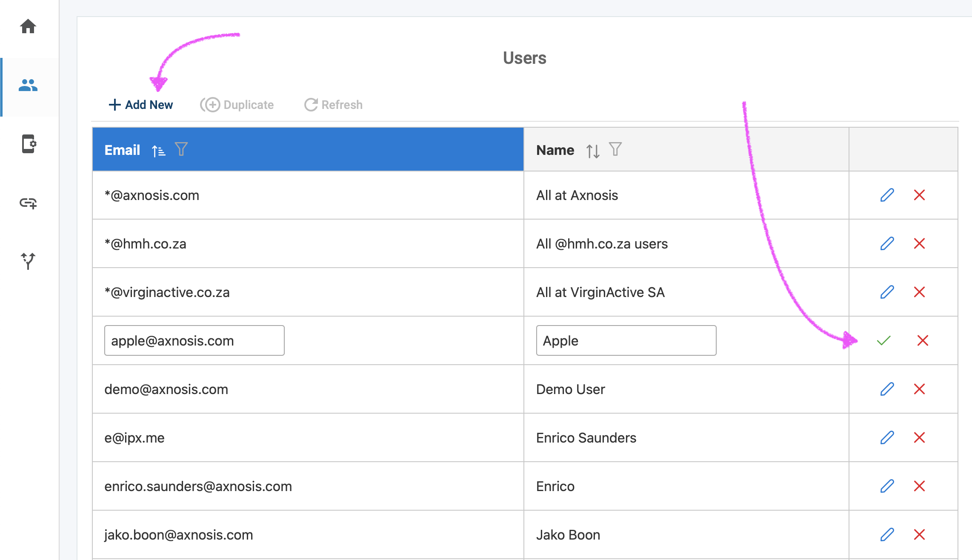972x560 pixels.
Task: Open the branch/merge sidebar icon
Action: 28,260
